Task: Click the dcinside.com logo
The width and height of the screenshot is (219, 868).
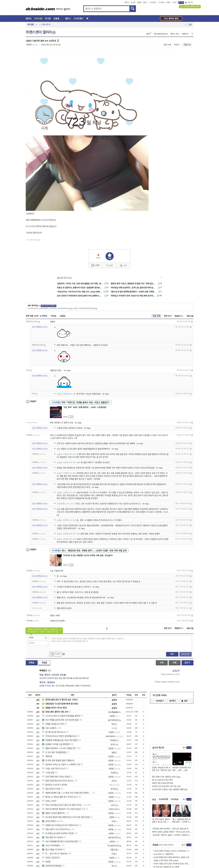Action: point(40,9)
